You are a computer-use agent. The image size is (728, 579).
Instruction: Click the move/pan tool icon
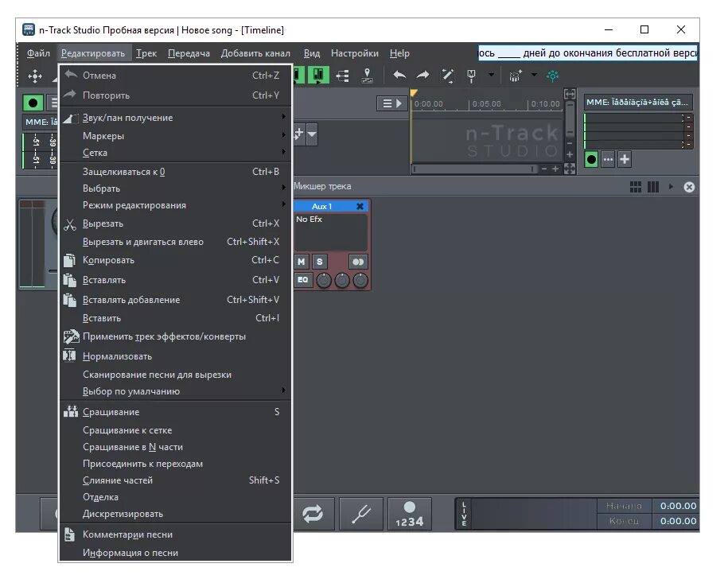(x=35, y=76)
